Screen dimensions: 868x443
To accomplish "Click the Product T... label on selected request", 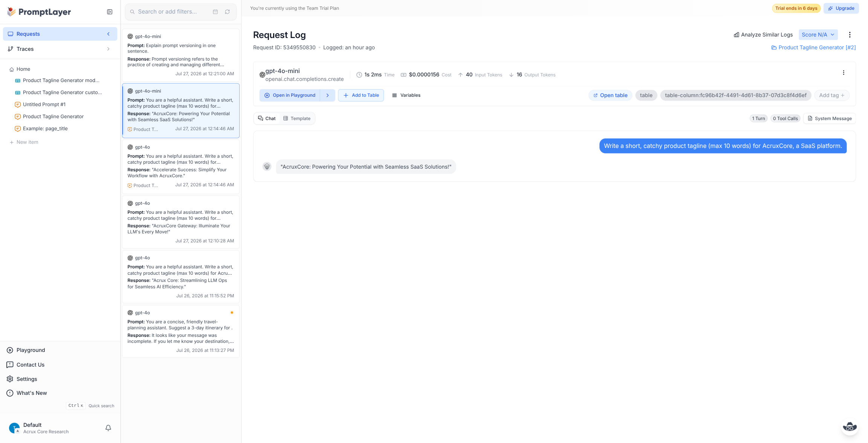I will pos(143,129).
